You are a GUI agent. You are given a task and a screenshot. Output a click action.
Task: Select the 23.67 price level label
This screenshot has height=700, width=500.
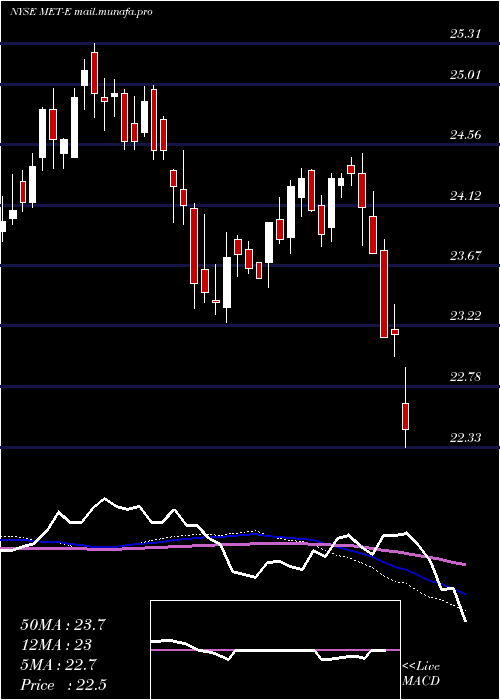[x=466, y=255]
